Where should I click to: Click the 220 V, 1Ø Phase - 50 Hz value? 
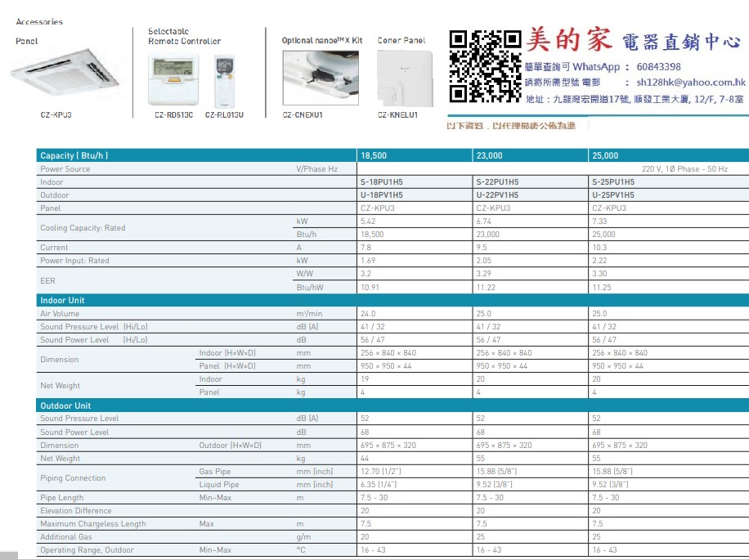click(x=684, y=169)
